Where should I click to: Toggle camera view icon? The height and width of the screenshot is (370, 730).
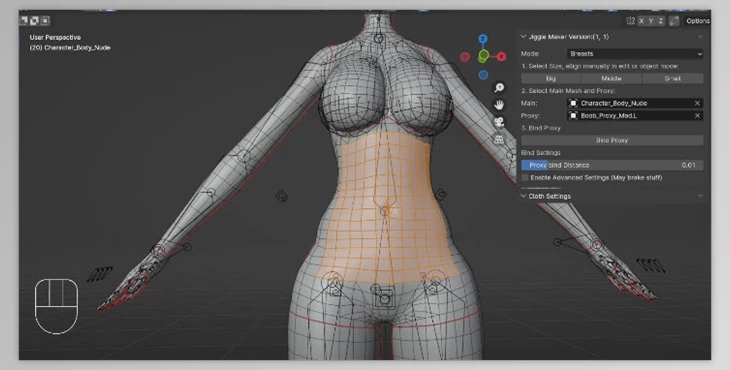(x=499, y=122)
